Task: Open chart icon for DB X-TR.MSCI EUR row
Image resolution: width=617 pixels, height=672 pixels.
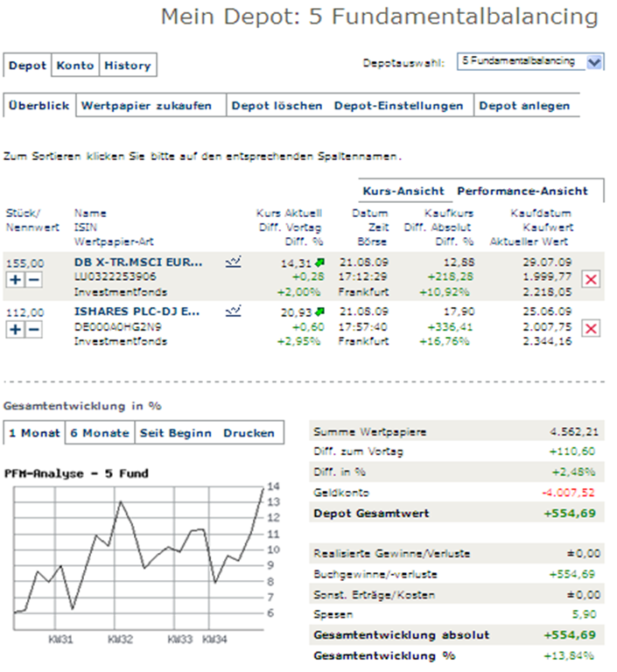Action: coord(234,262)
